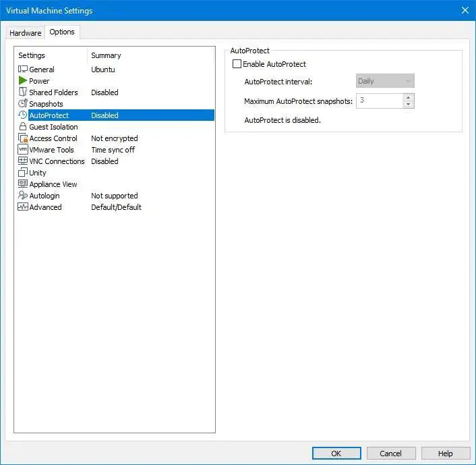Click the Autologin users icon
This screenshot has width=476, height=465.
point(23,195)
